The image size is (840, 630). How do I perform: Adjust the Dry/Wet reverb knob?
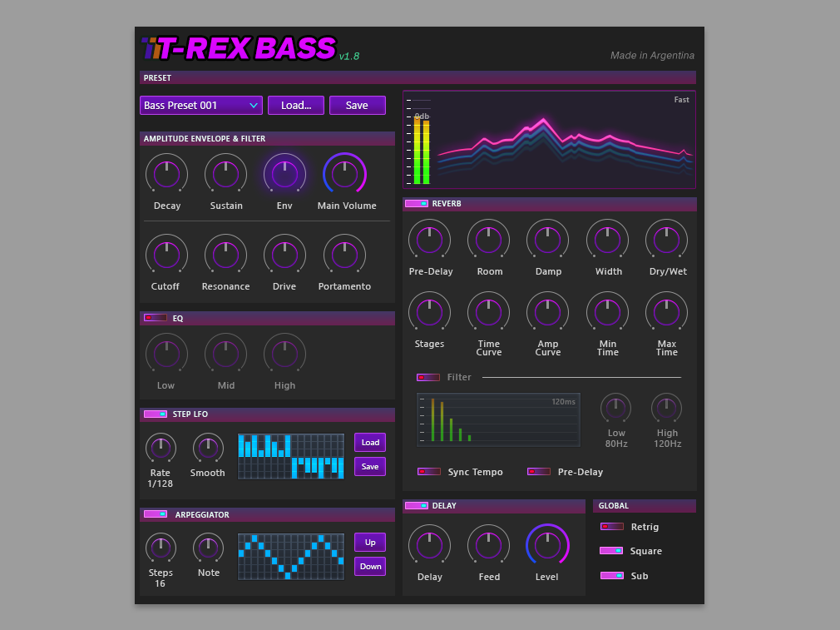666,240
